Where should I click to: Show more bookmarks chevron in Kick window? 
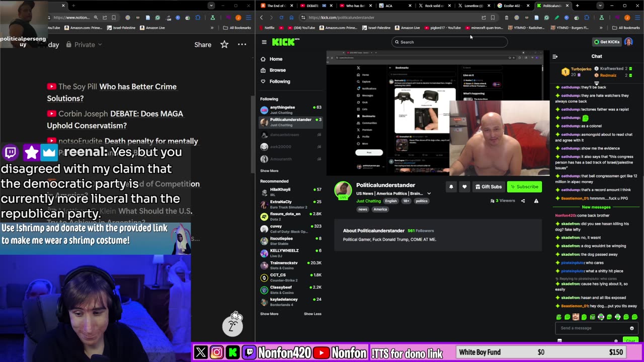click(x=601, y=28)
